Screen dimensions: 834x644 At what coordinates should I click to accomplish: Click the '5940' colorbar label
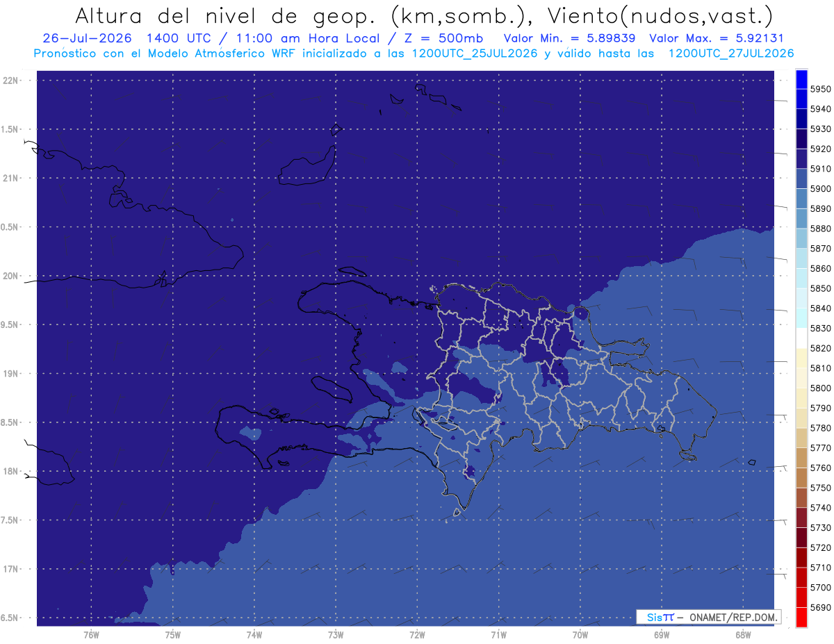(x=821, y=109)
